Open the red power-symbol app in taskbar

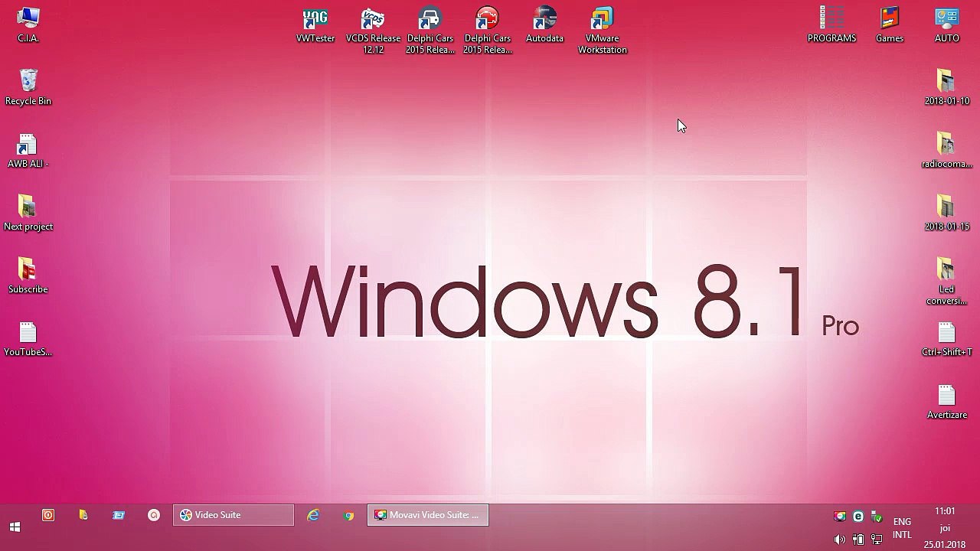(x=48, y=515)
